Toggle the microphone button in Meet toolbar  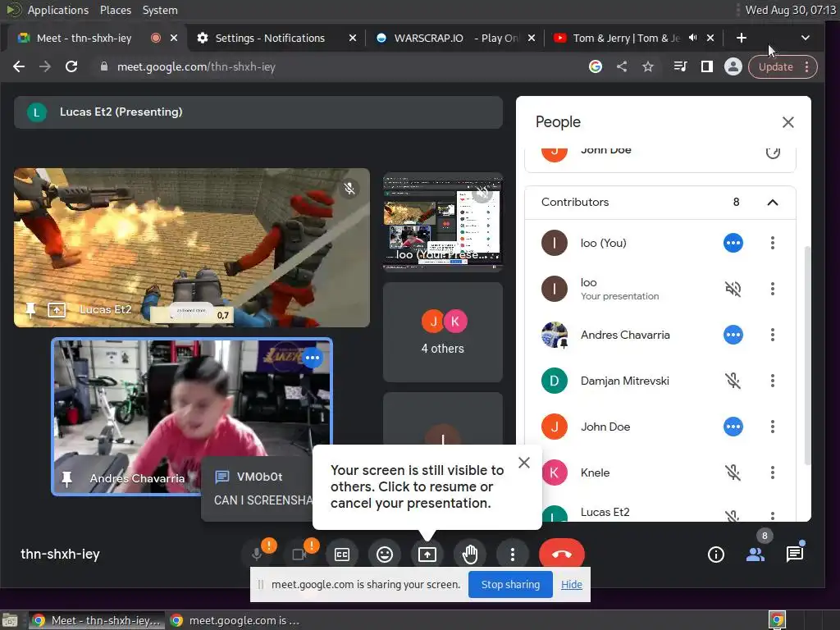click(x=257, y=554)
